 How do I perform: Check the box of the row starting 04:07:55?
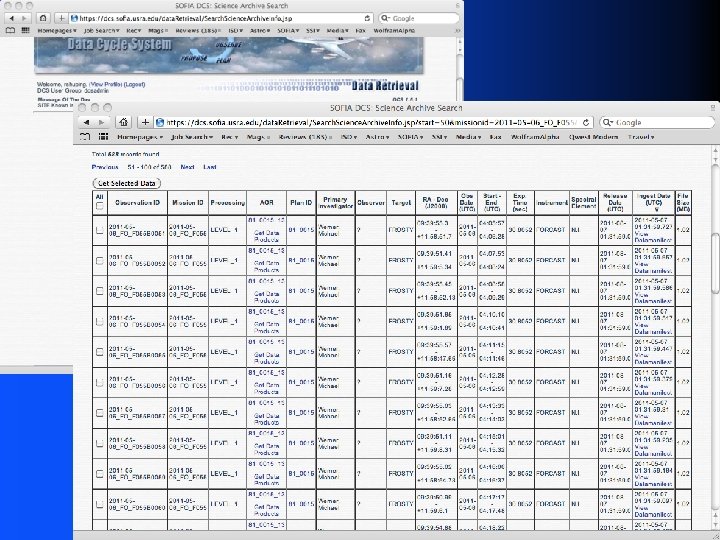pos(100,260)
